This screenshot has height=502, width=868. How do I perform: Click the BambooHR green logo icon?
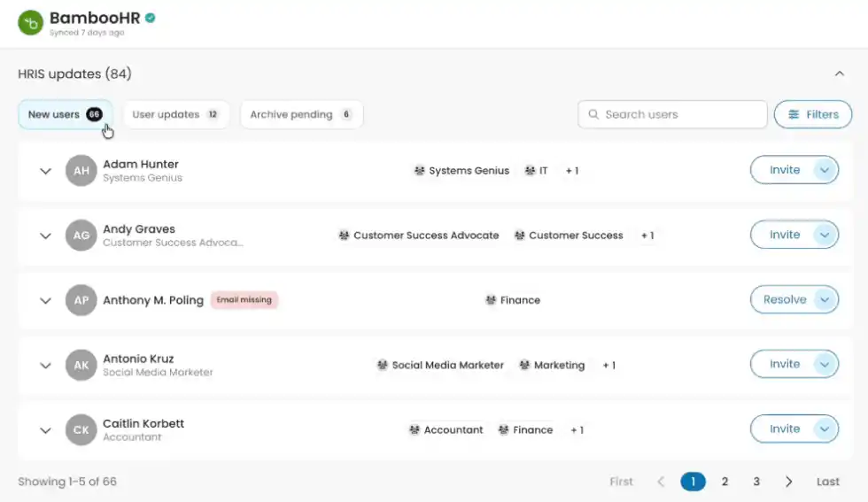pyautogui.click(x=30, y=23)
